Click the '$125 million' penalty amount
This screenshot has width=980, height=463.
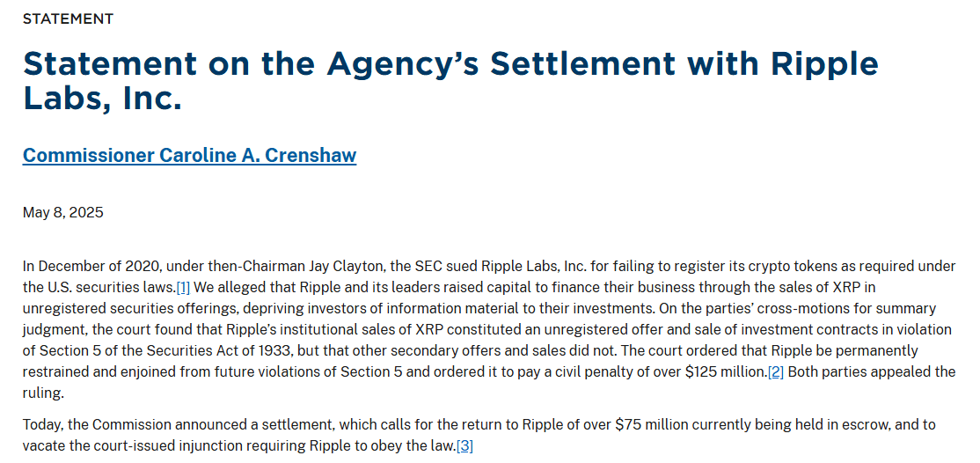(x=726, y=371)
